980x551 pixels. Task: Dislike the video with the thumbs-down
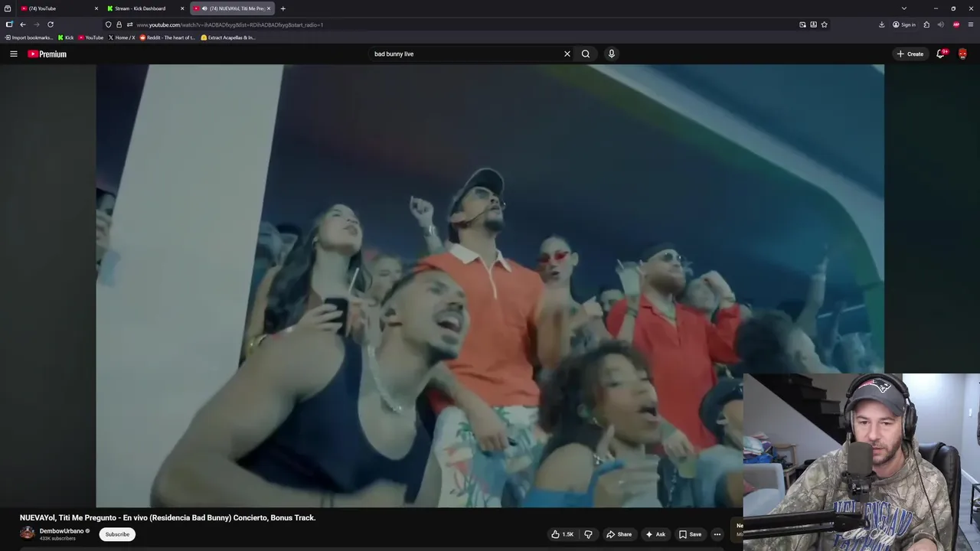tap(588, 534)
